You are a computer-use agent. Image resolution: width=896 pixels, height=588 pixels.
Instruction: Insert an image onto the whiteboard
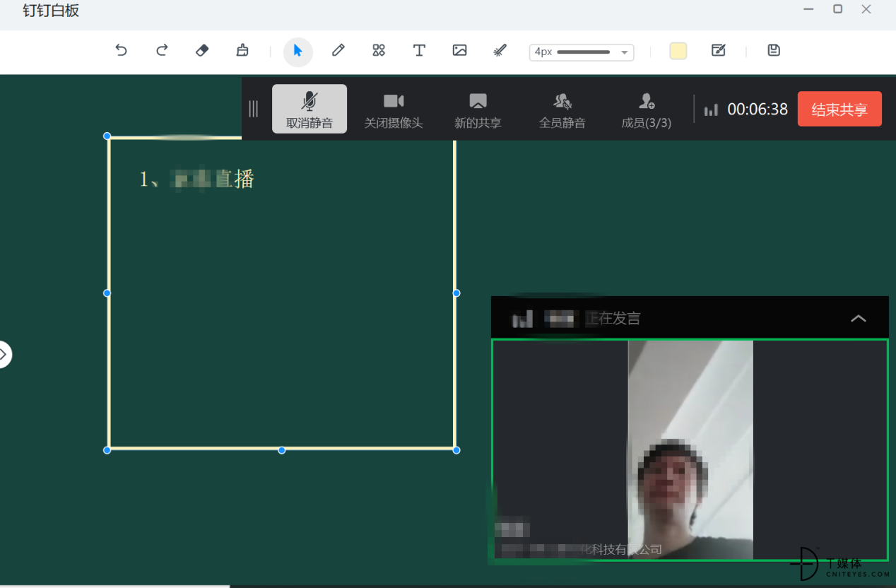459,50
